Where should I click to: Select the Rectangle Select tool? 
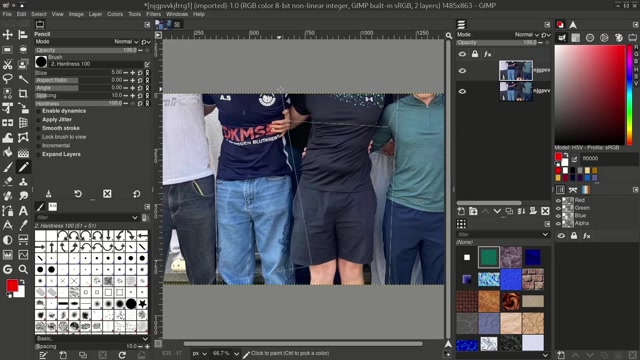(x=7, y=50)
